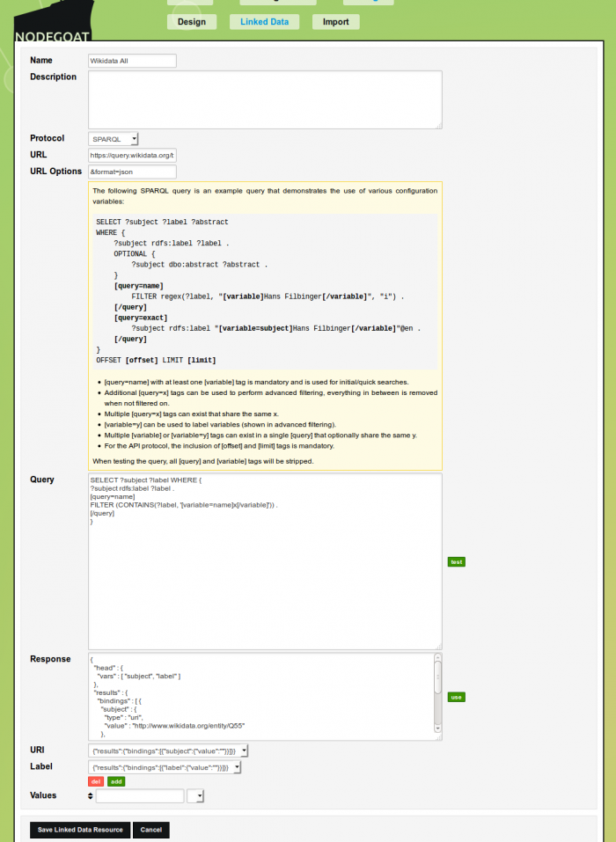616x842 pixels.
Task: Click the Response scrollbar down arrow
Action: pyautogui.click(x=437, y=729)
